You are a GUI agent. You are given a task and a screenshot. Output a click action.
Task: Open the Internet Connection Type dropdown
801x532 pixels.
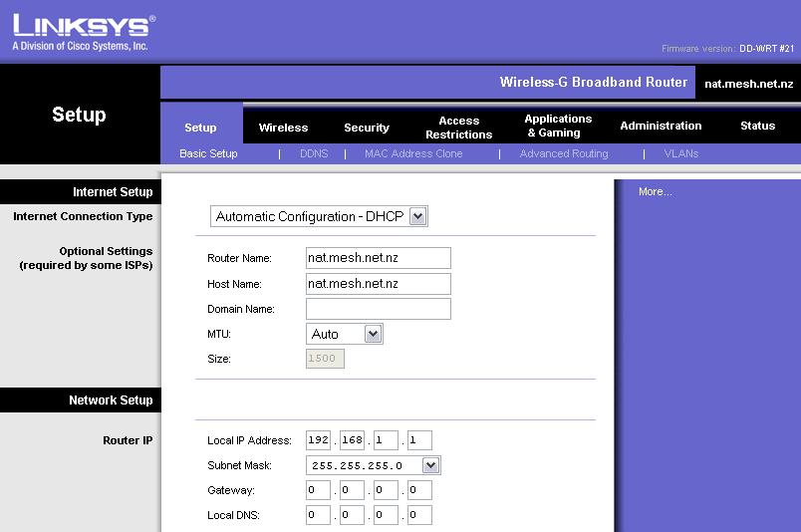[319, 216]
